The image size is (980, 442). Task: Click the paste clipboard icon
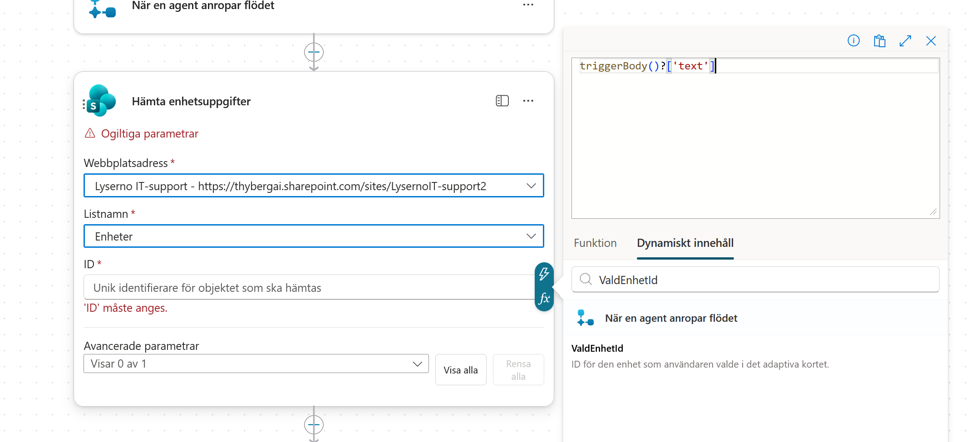(879, 41)
